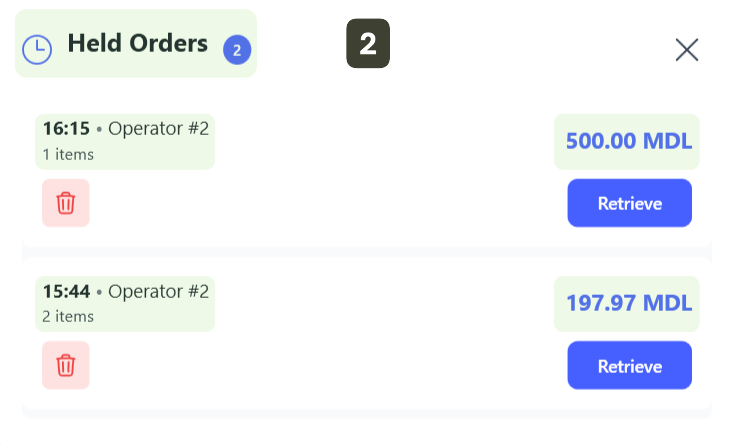Click the dark square badge showing 2
Screen dimensions: 734x445
pyautogui.click(x=368, y=44)
